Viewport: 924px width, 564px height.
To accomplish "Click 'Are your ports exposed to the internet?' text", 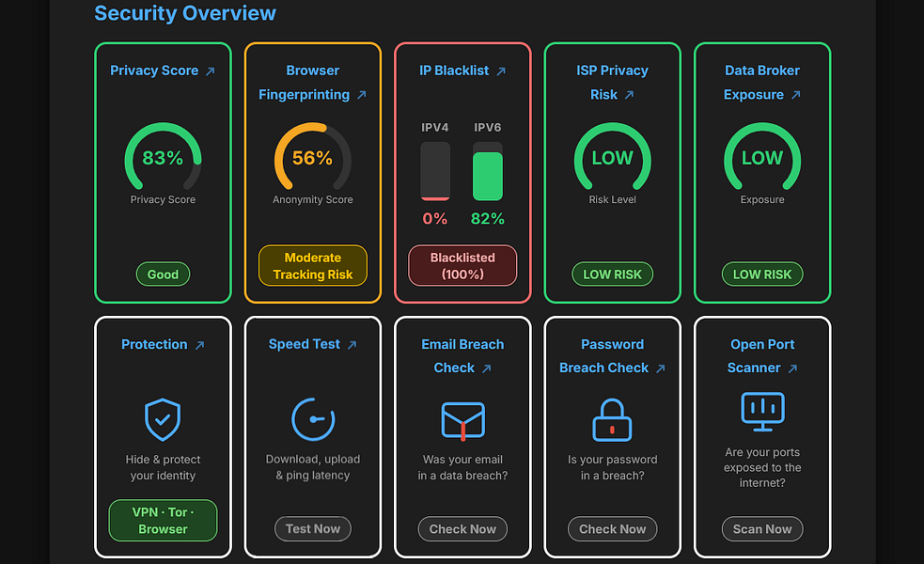I will tap(762, 467).
